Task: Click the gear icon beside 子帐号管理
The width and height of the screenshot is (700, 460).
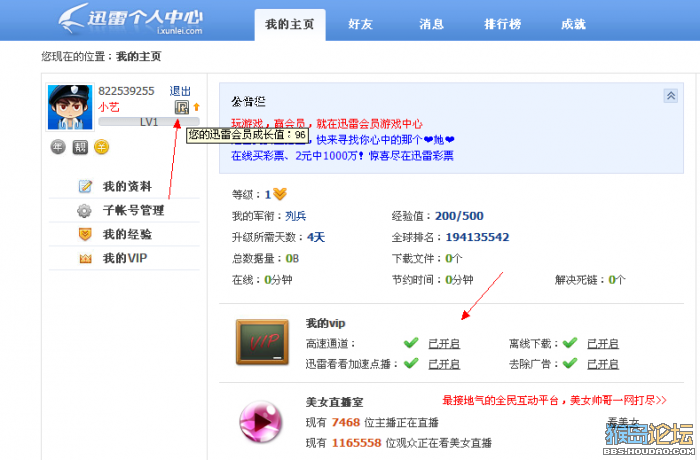Action: point(84,210)
